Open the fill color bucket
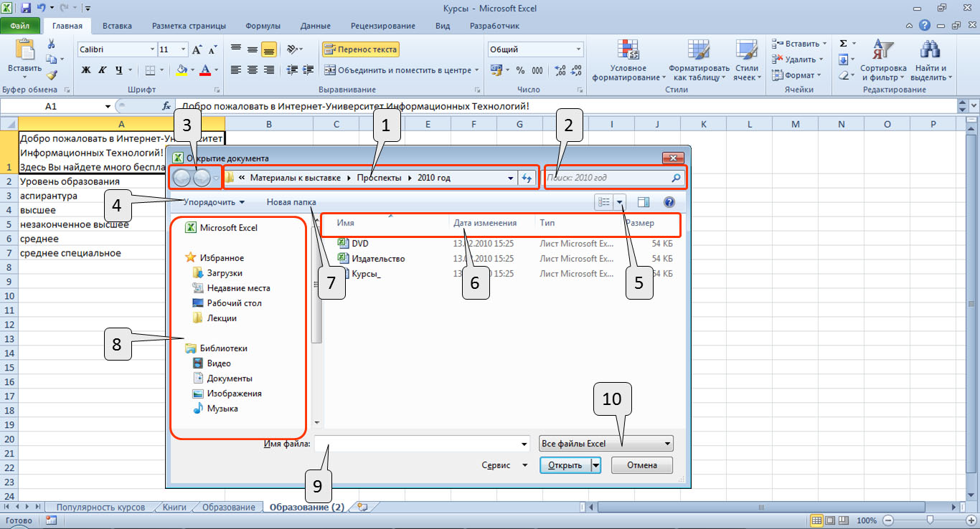 pyautogui.click(x=182, y=70)
